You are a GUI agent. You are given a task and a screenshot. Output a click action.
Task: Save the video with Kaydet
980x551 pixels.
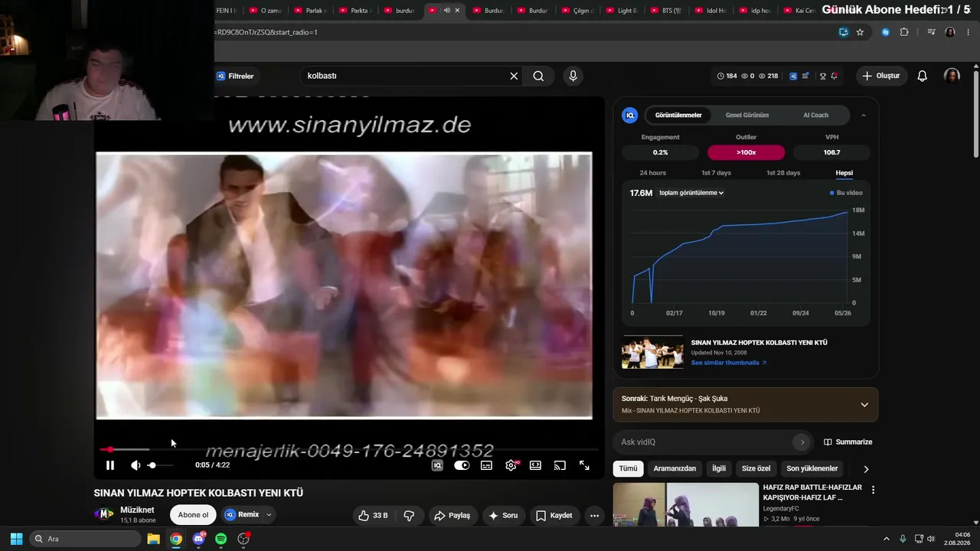tap(554, 516)
